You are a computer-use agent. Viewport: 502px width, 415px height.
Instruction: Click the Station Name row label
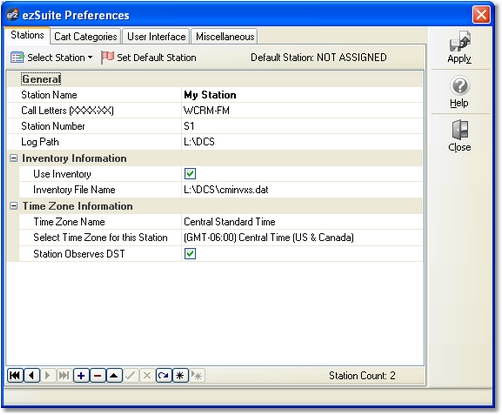click(49, 95)
